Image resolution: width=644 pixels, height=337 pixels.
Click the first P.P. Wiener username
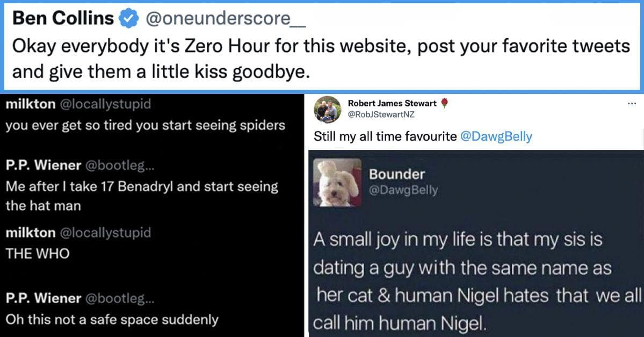(44, 166)
